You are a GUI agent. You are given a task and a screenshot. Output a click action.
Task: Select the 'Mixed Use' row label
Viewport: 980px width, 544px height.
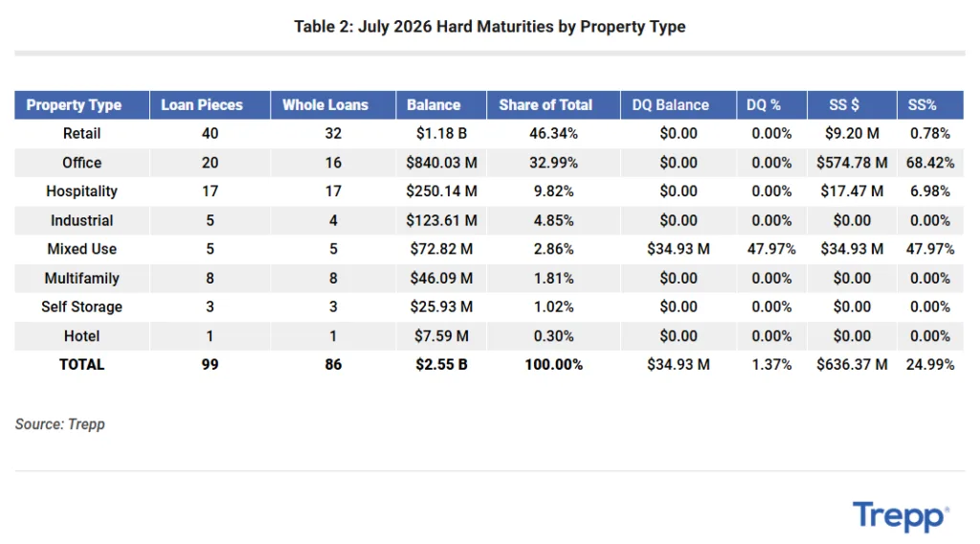coord(82,249)
